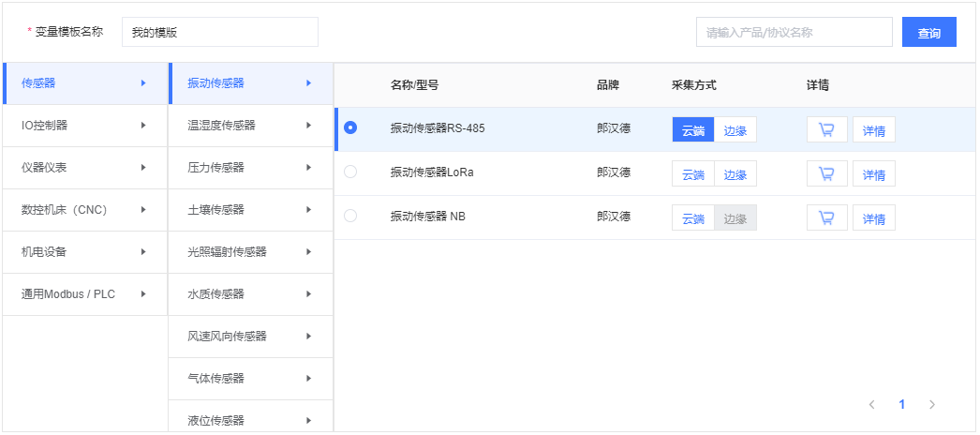Select radio button for 振动传感器RS-485

pos(350,128)
